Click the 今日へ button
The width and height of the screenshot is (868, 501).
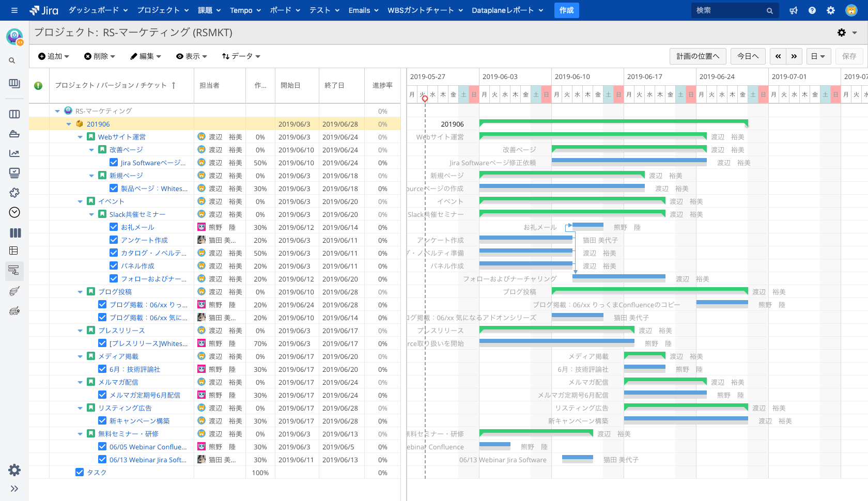748,56
